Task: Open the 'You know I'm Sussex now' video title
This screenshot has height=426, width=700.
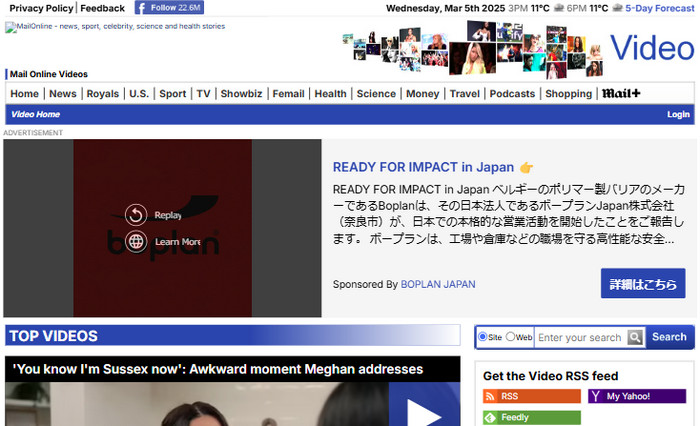Action: click(x=217, y=369)
